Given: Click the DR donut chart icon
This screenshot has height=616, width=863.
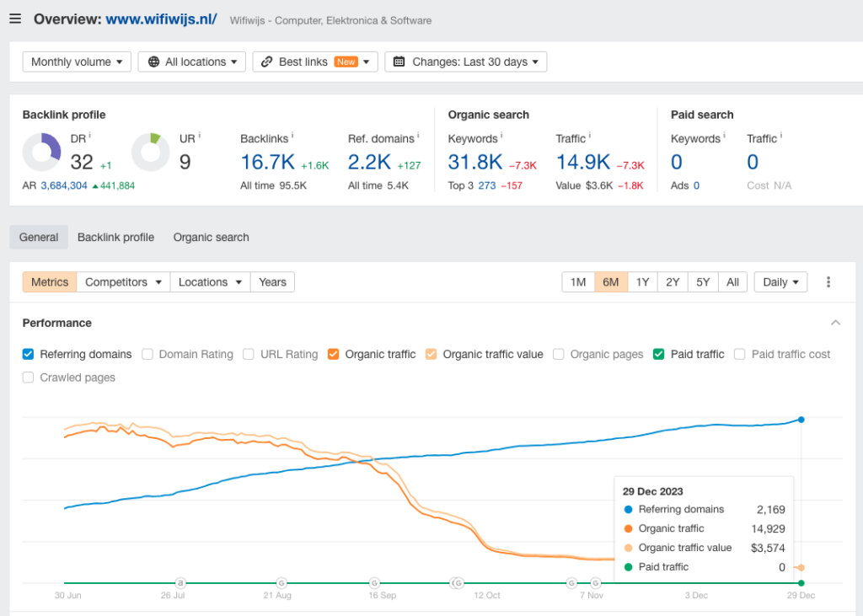Looking at the screenshot, I should point(41,153).
